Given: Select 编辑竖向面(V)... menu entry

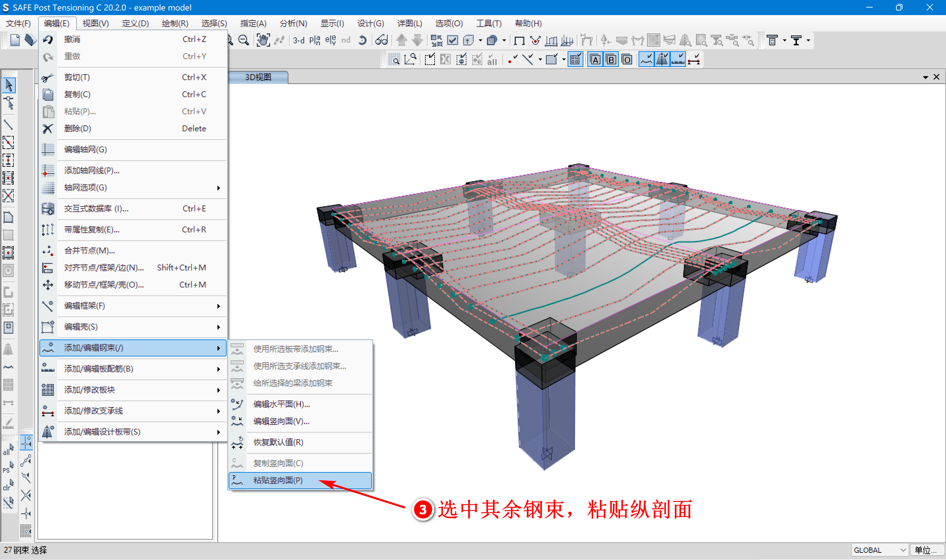Looking at the screenshot, I should [x=281, y=421].
